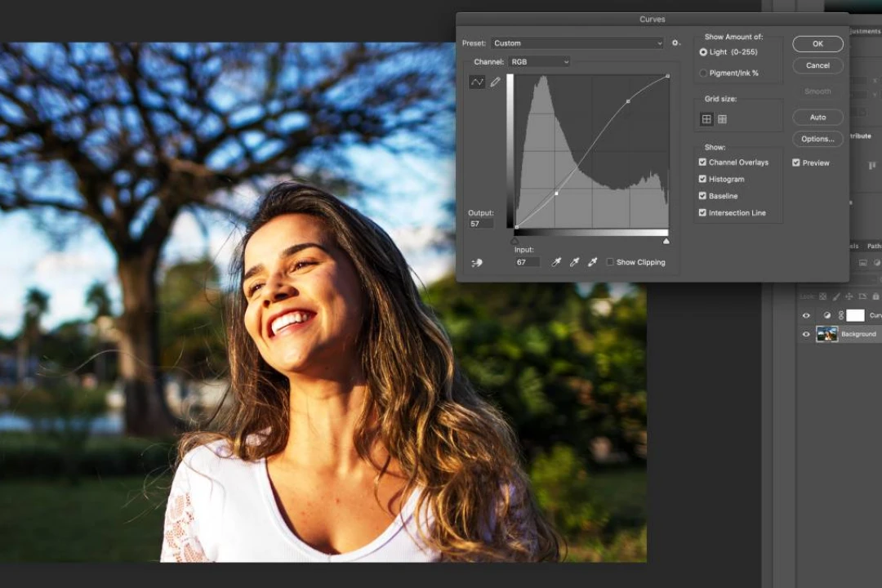Click lock position icon in Layers panel
Viewport: 882px width, 588px height.
point(849,296)
